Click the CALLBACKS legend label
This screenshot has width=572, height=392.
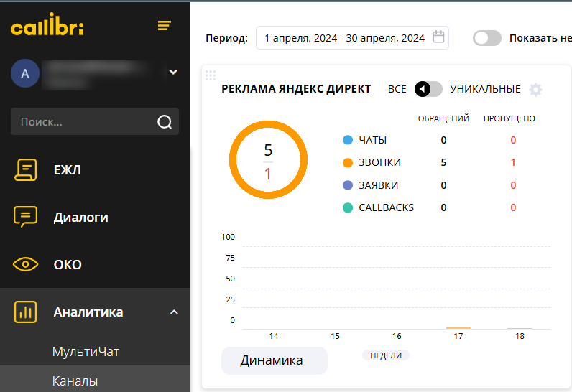coord(387,207)
